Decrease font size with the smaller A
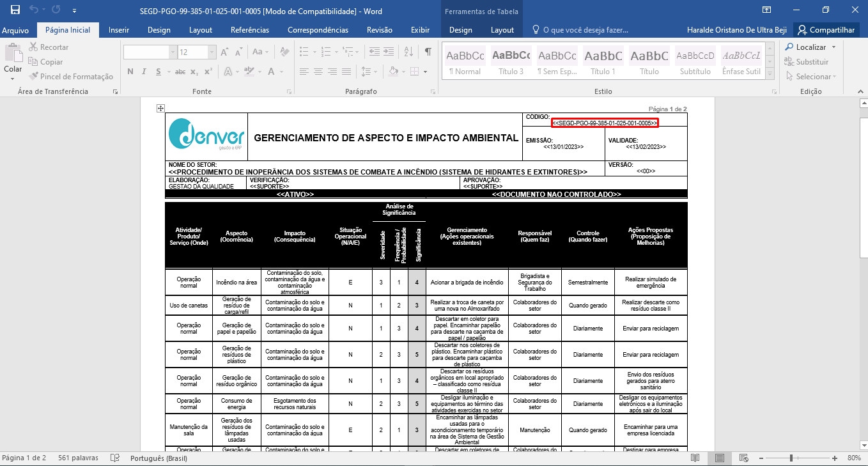The height and width of the screenshot is (466, 868). click(x=238, y=52)
